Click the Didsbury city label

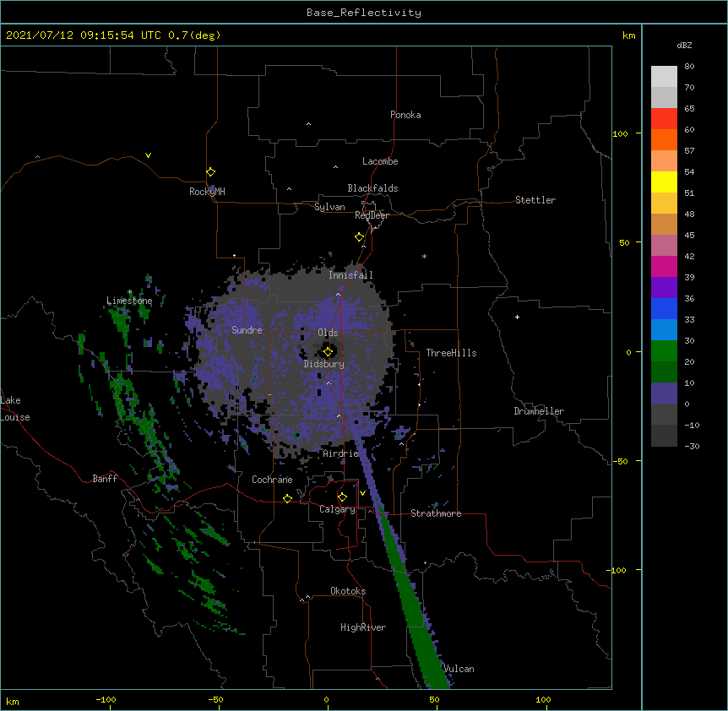(324, 364)
